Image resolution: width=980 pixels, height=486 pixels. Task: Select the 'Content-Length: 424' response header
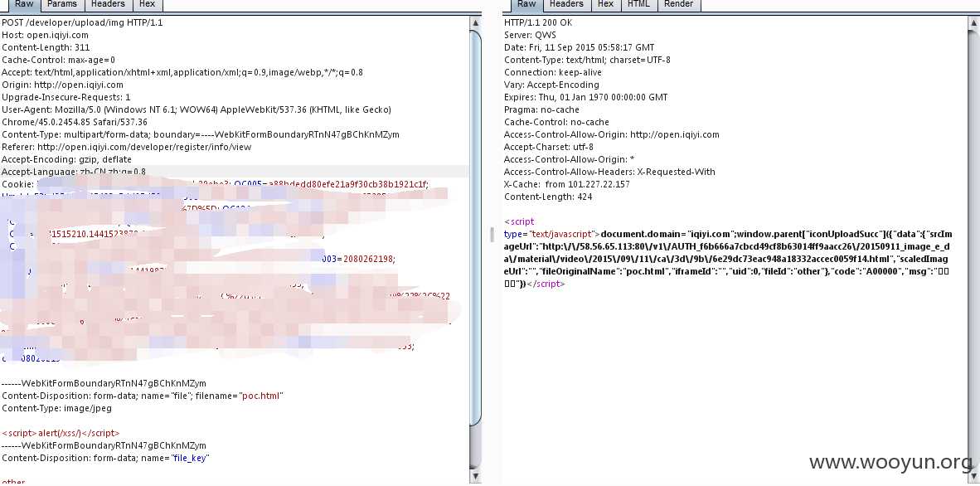pos(548,197)
